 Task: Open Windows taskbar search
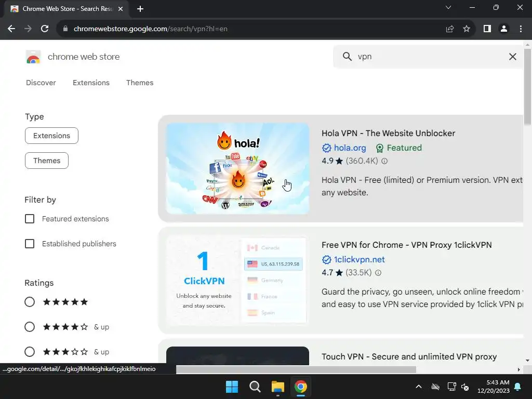coord(255,387)
